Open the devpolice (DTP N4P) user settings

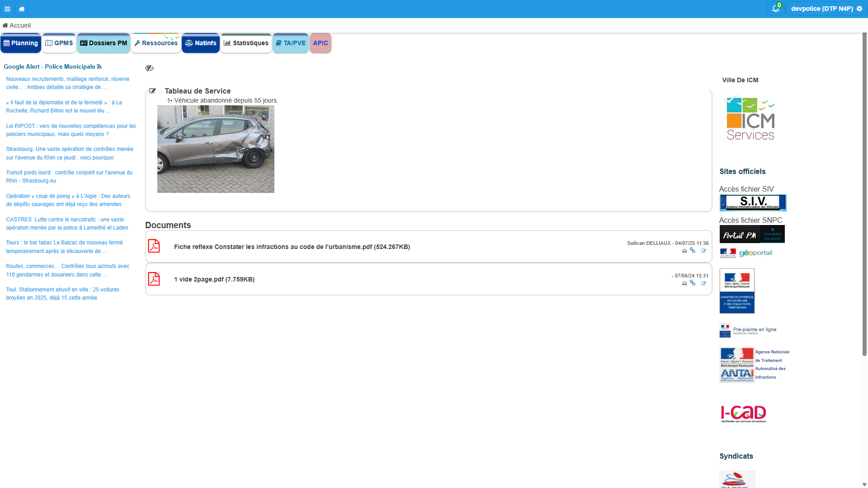point(826,9)
